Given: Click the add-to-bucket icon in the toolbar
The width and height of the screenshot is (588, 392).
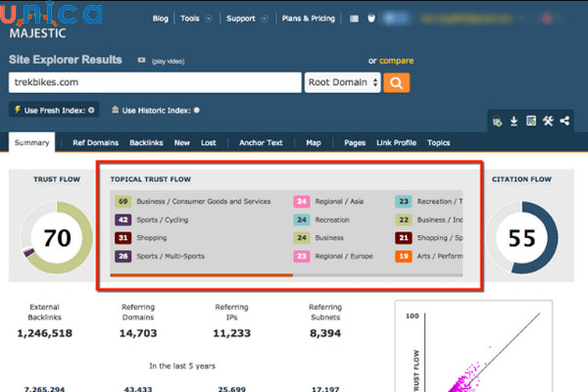Looking at the screenshot, I should 497,122.
